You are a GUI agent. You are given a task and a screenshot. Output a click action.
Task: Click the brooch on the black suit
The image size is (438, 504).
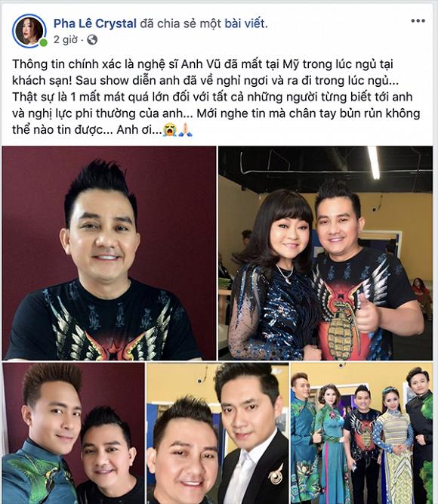coord(276,474)
